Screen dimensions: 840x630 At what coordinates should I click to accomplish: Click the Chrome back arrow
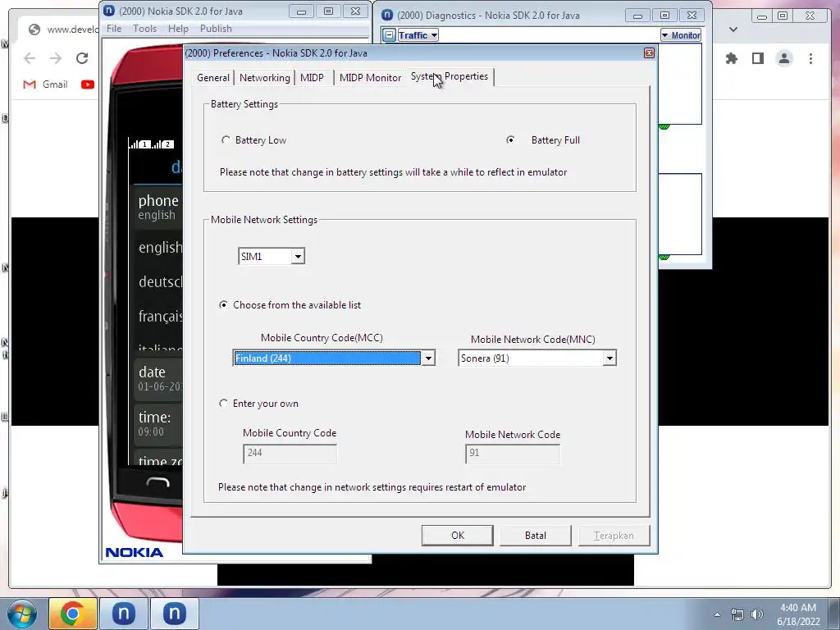(x=30, y=58)
